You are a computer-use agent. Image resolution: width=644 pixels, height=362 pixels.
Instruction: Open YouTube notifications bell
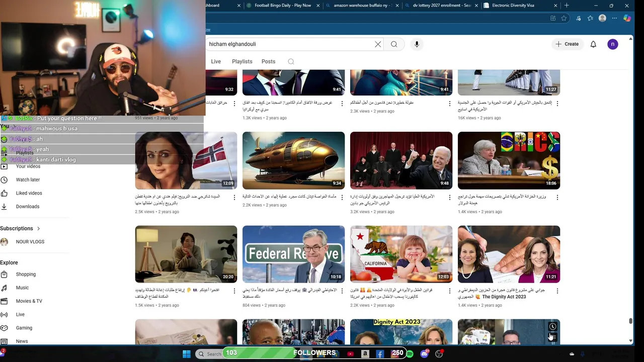(x=593, y=44)
